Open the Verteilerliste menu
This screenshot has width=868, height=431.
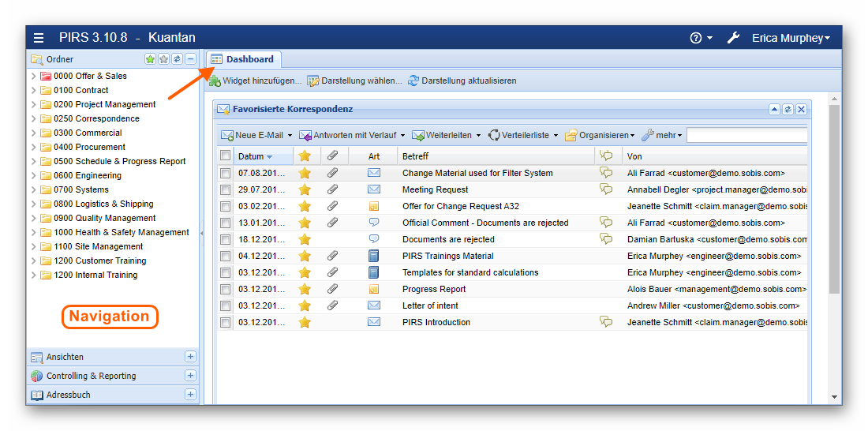(x=523, y=135)
